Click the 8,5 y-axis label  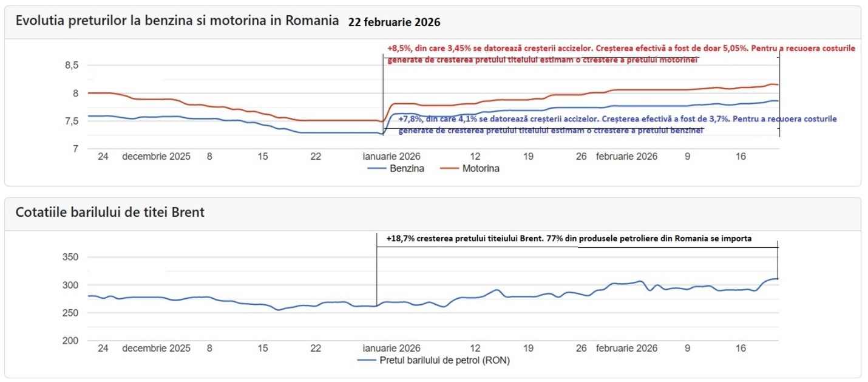pos(72,66)
